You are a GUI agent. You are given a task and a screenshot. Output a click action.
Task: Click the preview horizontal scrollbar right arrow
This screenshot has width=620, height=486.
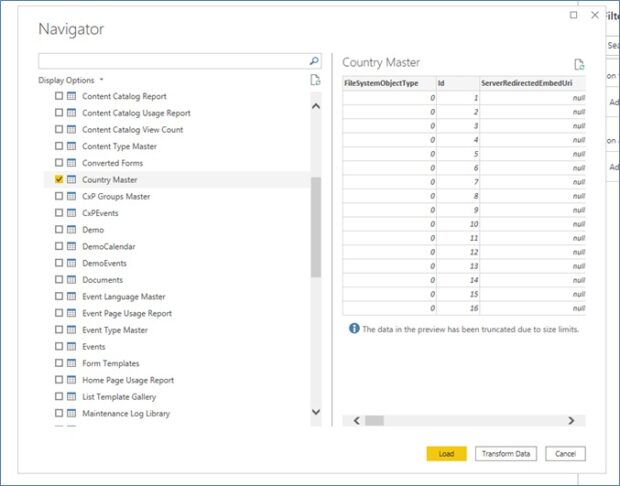click(571, 420)
